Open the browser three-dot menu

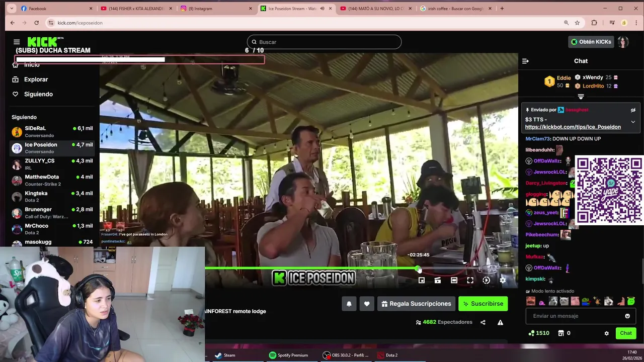pos(635,23)
